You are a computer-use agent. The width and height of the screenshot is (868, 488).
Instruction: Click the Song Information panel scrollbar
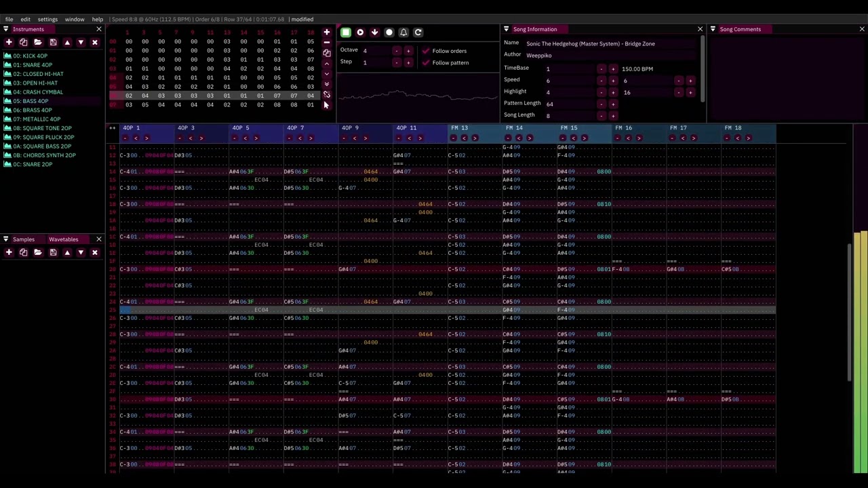coord(703,68)
